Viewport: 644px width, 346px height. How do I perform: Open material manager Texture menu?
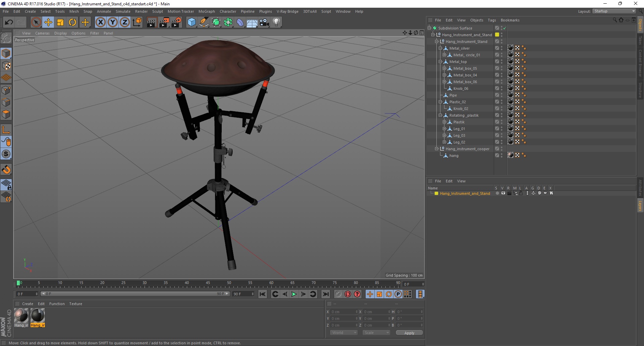[x=75, y=304]
